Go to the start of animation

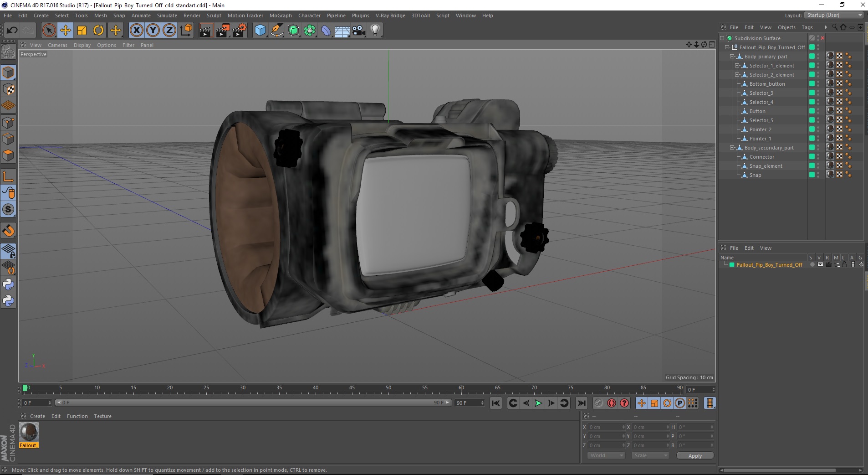(x=496, y=403)
